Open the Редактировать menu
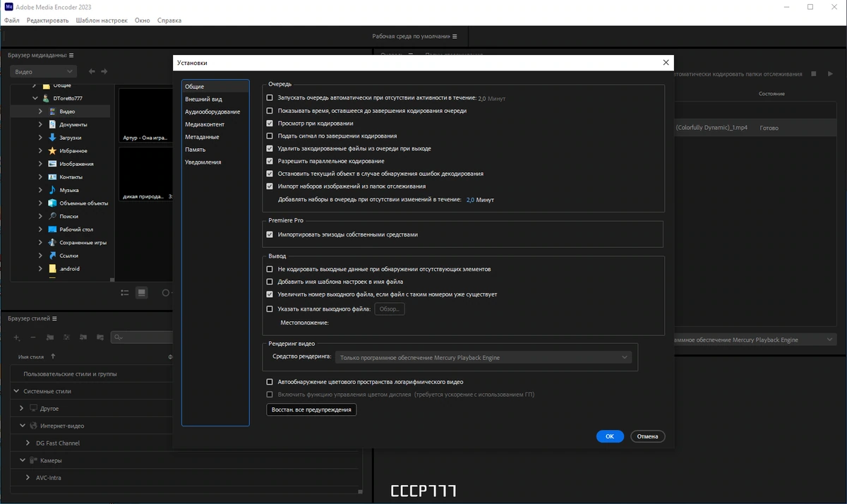The image size is (847, 504). click(x=48, y=20)
